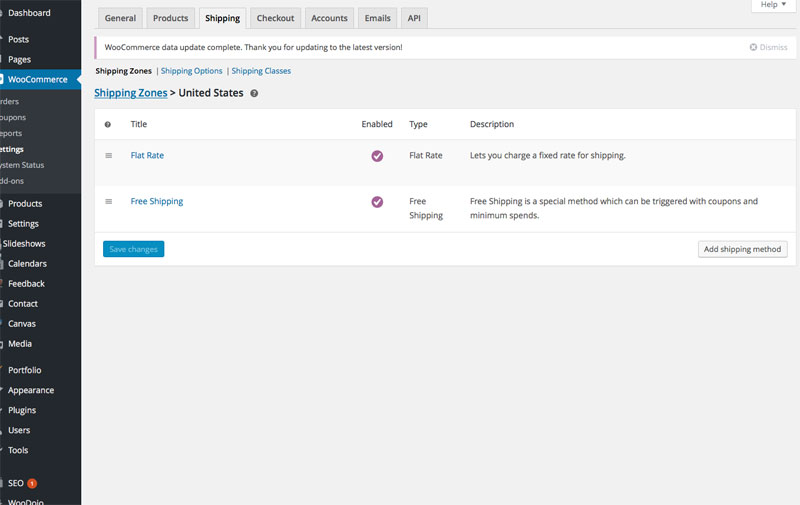This screenshot has width=800, height=505.
Task: Grab the Free Shipping row reorder handle
Action: [x=109, y=201]
